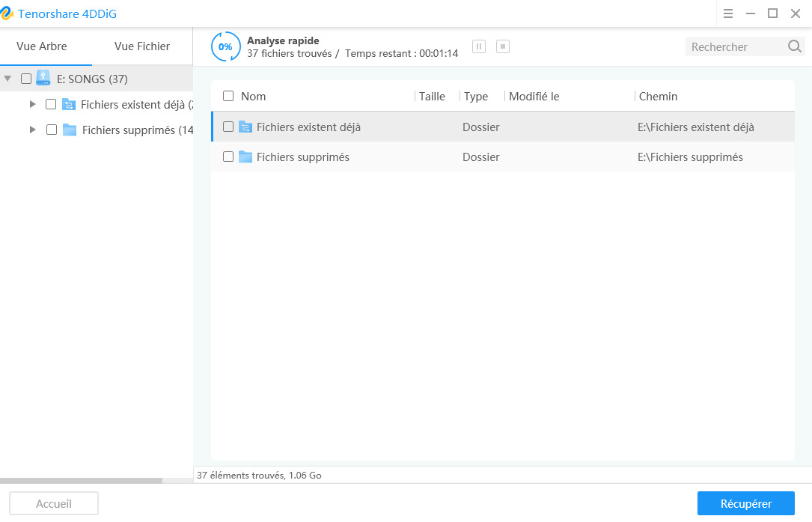Switch to Vue Fichier tab
Viewport: 812px width, 522px height.
[142, 46]
